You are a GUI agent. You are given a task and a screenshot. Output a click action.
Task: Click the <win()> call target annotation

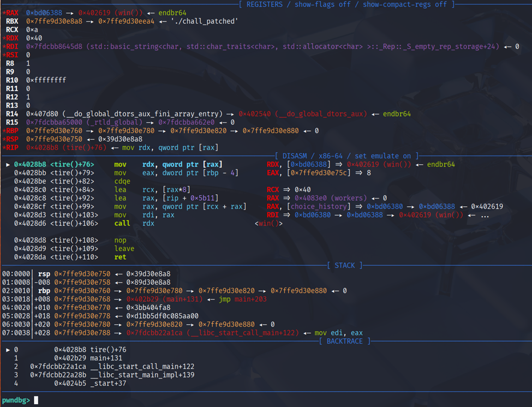coord(268,223)
